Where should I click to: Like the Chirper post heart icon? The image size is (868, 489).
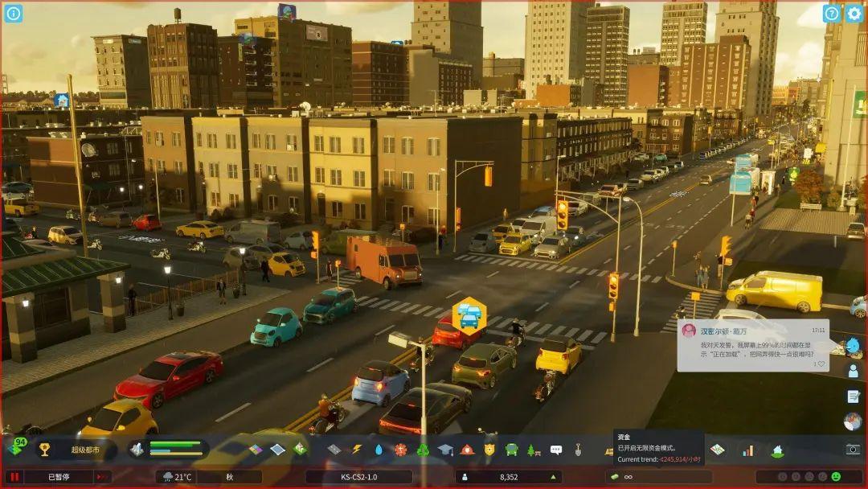821,364
